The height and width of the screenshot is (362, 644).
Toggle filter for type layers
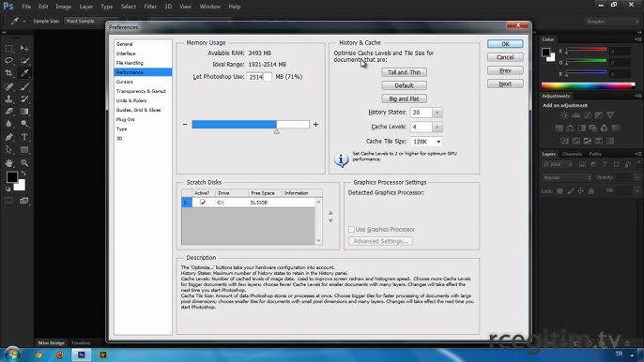[x=605, y=164]
